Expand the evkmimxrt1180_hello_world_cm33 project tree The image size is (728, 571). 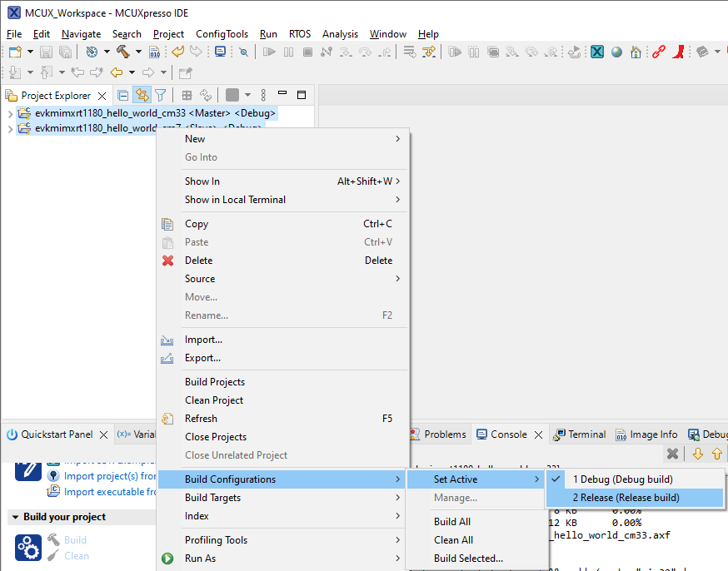[x=10, y=113]
